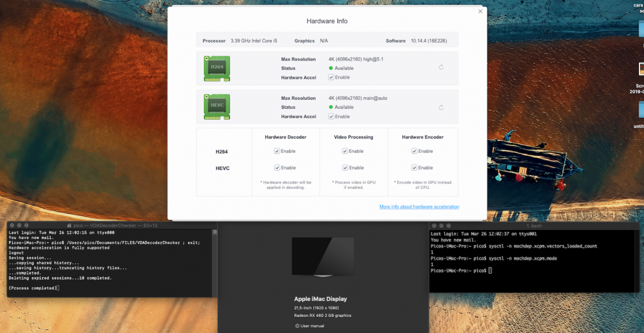Refresh the H264 hardware status
This screenshot has width=644, height=333.
click(x=441, y=68)
